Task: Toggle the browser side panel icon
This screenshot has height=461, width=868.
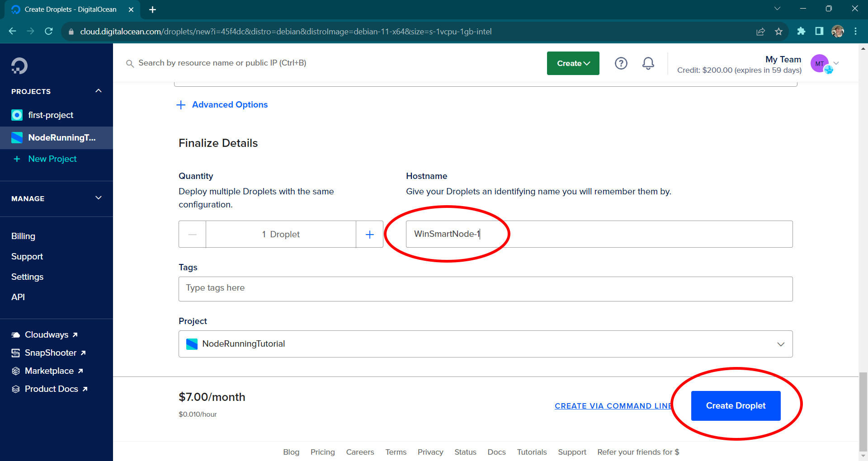Action: click(819, 31)
